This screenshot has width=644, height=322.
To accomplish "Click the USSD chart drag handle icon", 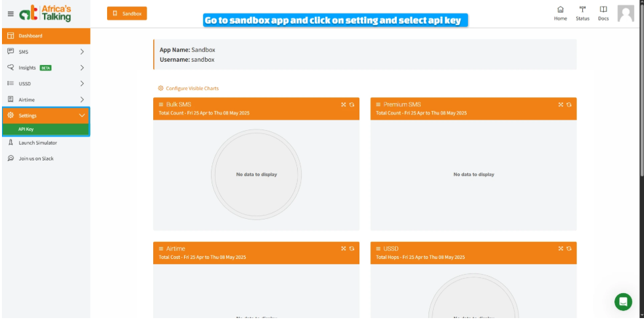I will click(379, 248).
